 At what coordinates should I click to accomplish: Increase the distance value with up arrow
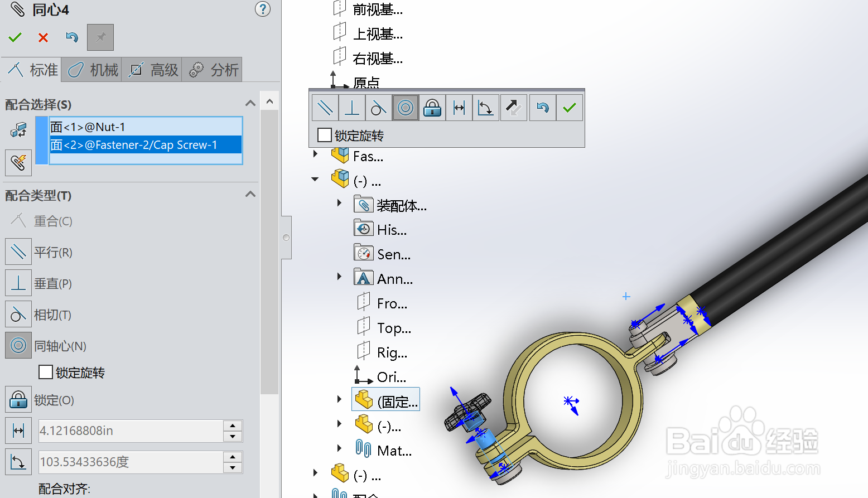(x=233, y=426)
